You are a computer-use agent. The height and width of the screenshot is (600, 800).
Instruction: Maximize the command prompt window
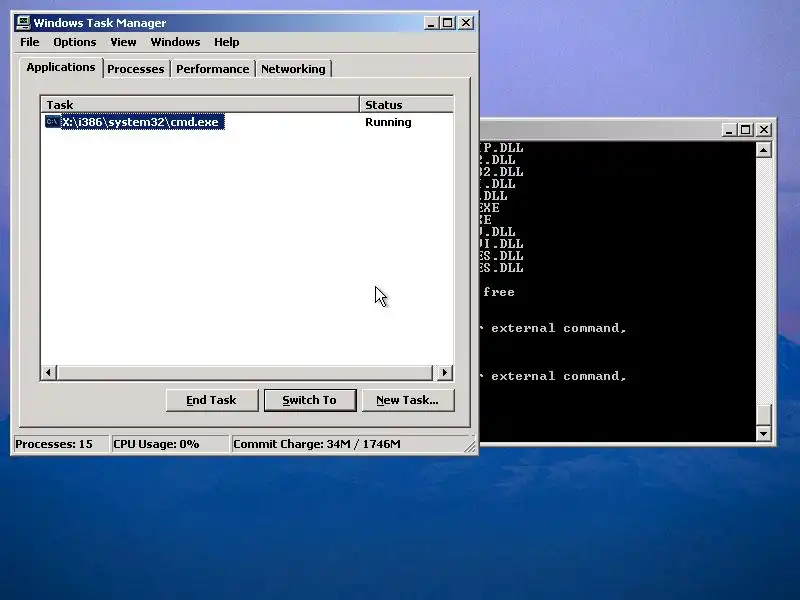coord(745,130)
